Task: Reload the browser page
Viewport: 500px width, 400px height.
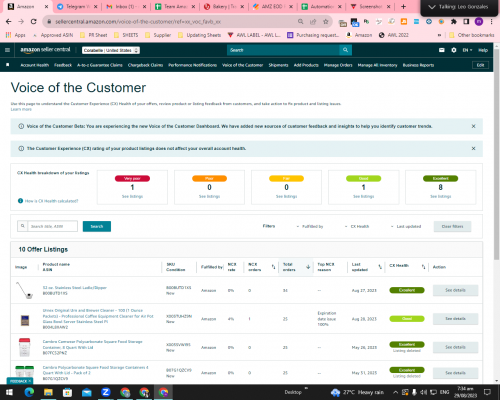Action: click(x=33, y=21)
